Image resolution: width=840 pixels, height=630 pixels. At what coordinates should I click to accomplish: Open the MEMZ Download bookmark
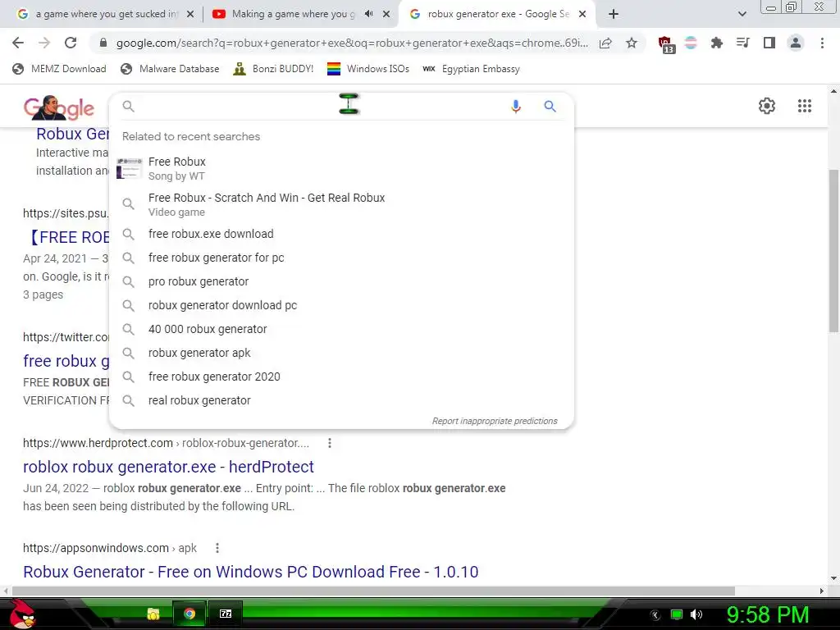click(59, 69)
